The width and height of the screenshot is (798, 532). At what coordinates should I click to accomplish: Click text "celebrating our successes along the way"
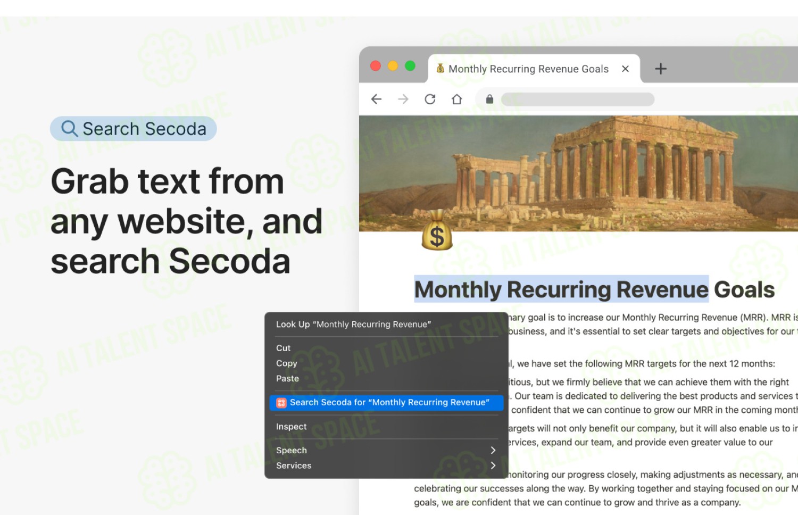point(499,488)
